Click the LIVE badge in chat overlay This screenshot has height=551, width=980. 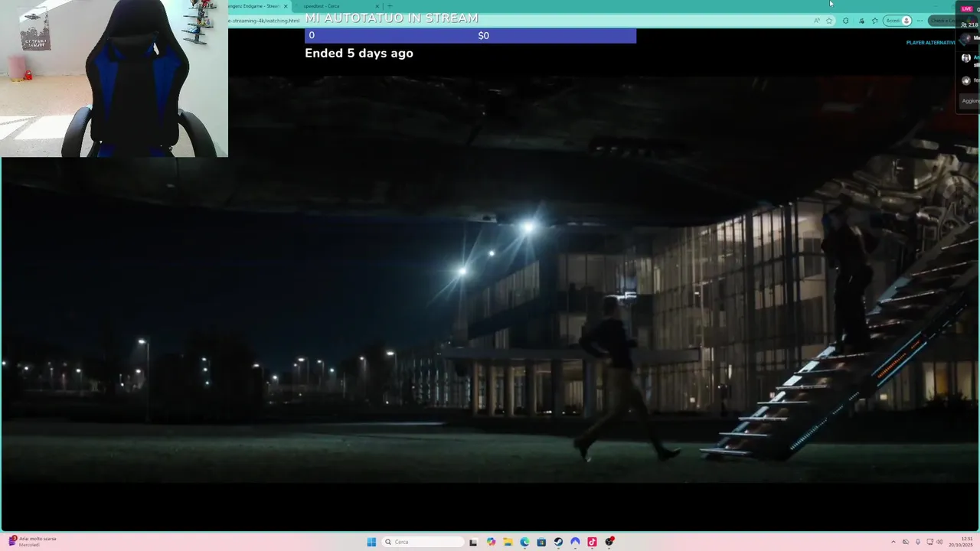(966, 9)
